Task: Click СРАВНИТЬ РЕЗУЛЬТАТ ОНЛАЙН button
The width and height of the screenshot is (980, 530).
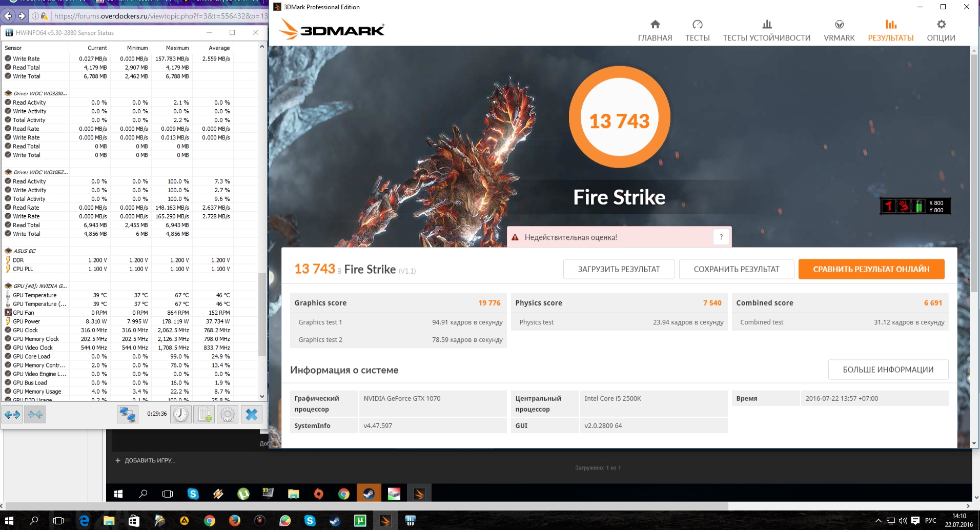Action: coord(871,269)
